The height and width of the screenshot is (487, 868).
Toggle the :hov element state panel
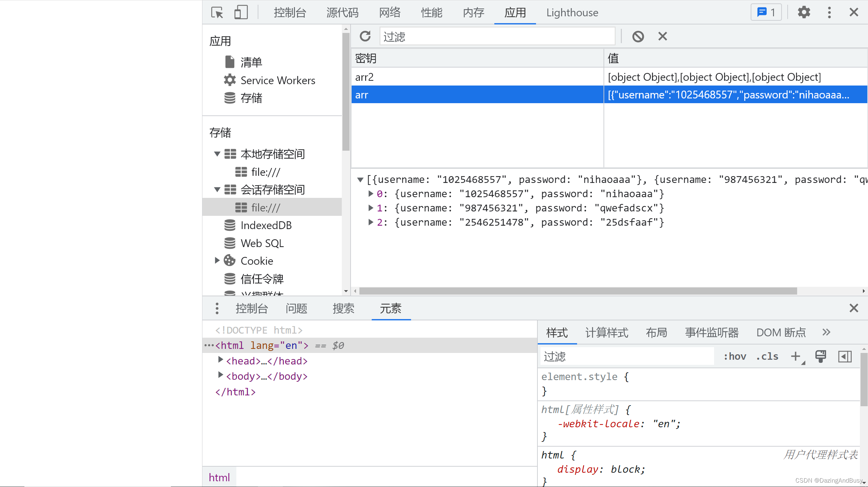coord(735,356)
